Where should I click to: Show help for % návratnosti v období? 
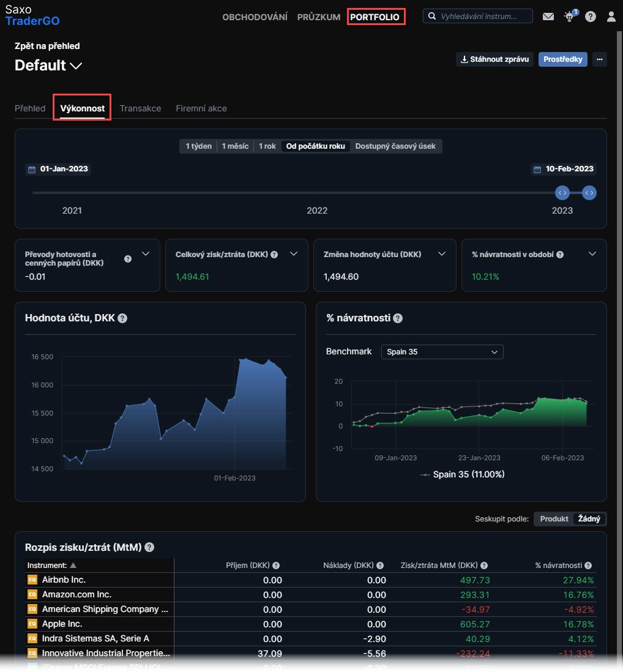point(559,255)
